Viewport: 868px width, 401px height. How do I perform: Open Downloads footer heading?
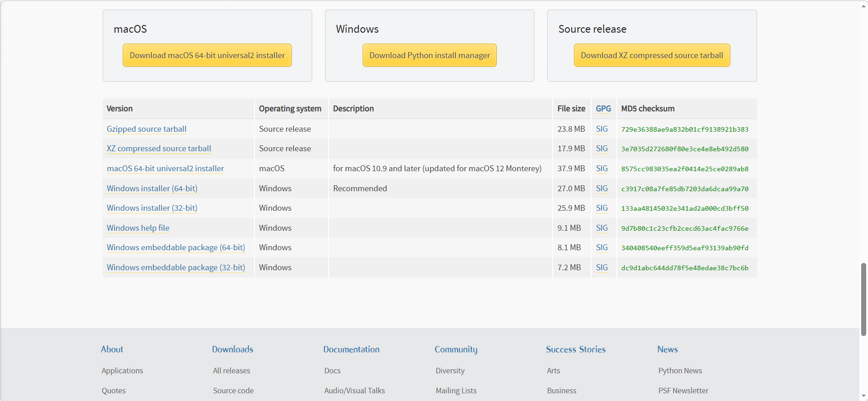(233, 349)
